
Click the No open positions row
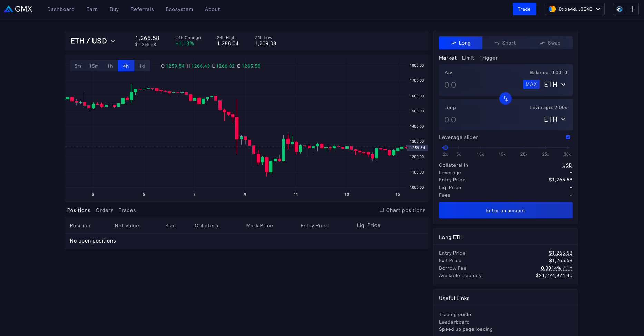click(x=246, y=241)
